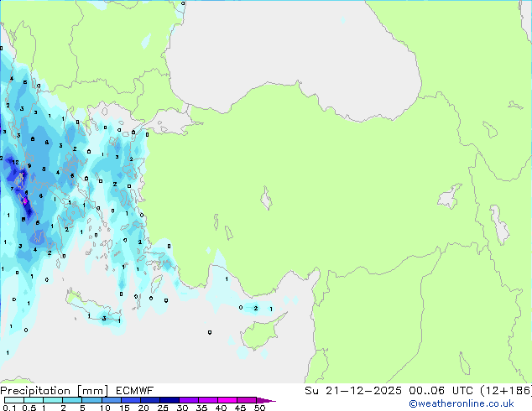The width and height of the screenshot is (532, 411).
Task: Select the ECMWF model label
Action: tap(135, 390)
